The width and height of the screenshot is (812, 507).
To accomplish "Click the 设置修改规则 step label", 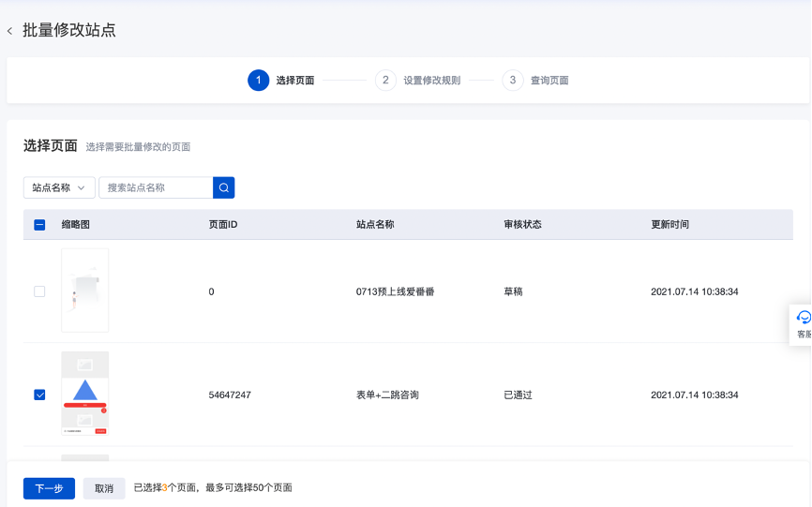I will (431, 81).
